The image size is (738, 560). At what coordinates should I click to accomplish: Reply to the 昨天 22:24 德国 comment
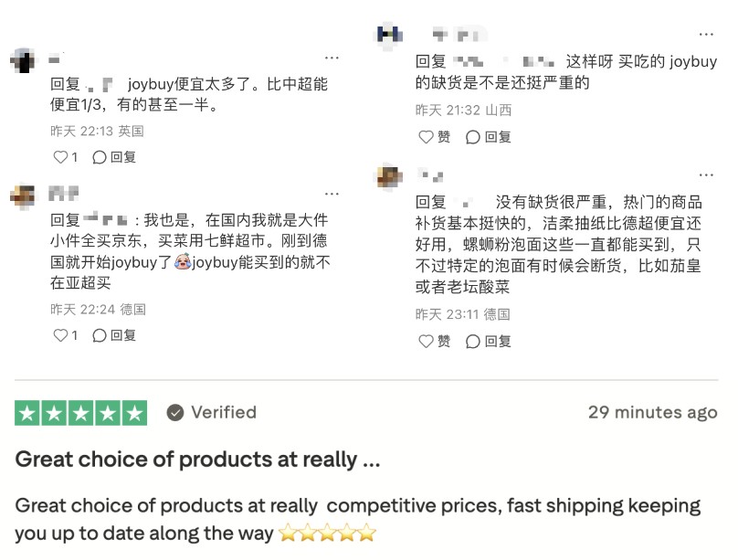point(115,335)
